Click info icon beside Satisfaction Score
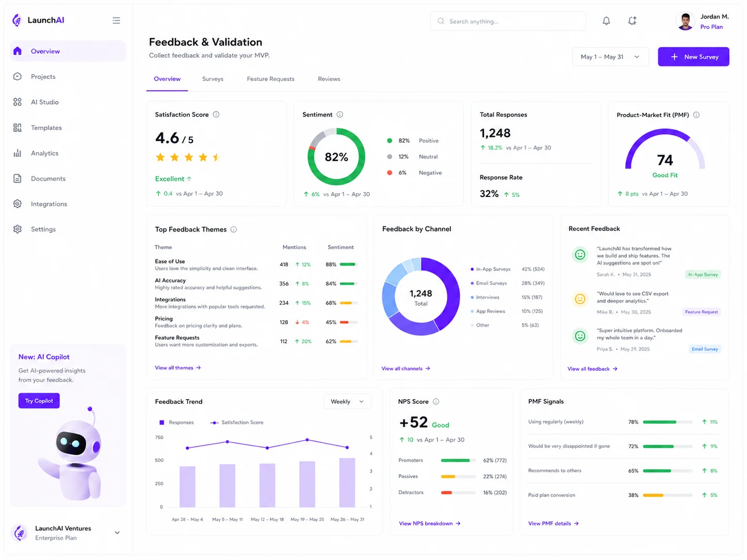The width and height of the screenshot is (747, 560). (216, 114)
